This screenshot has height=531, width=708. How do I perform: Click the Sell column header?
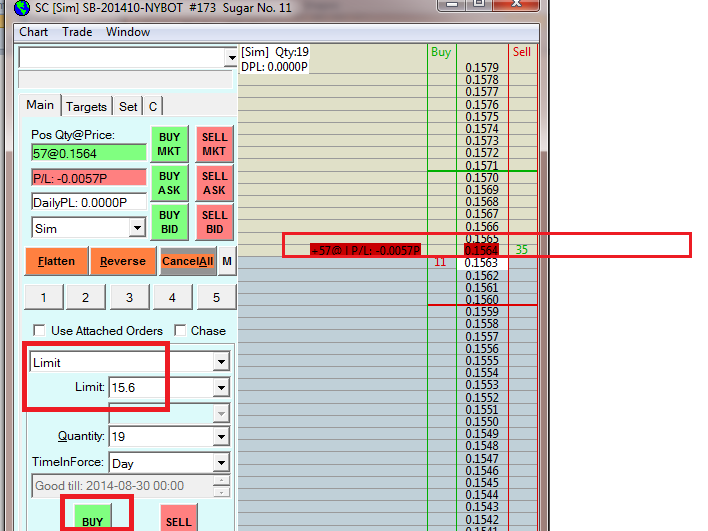click(522, 52)
